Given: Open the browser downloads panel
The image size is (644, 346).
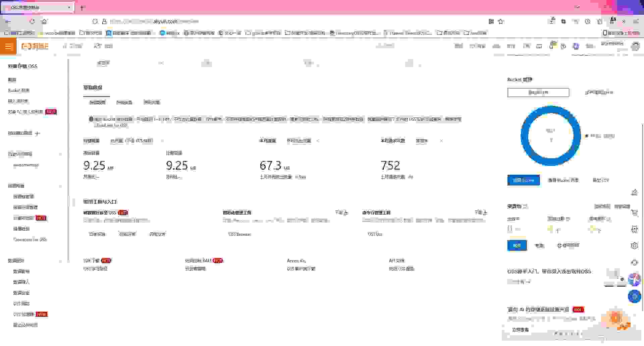Looking at the screenshot, I should pos(552,21).
